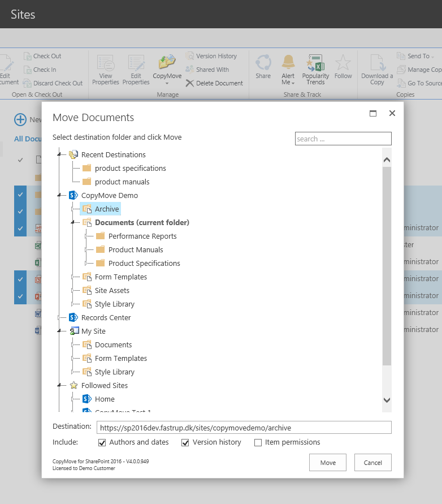Toggle Version history checkbox
The height and width of the screenshot is (504, 442).
click(185, 442)
